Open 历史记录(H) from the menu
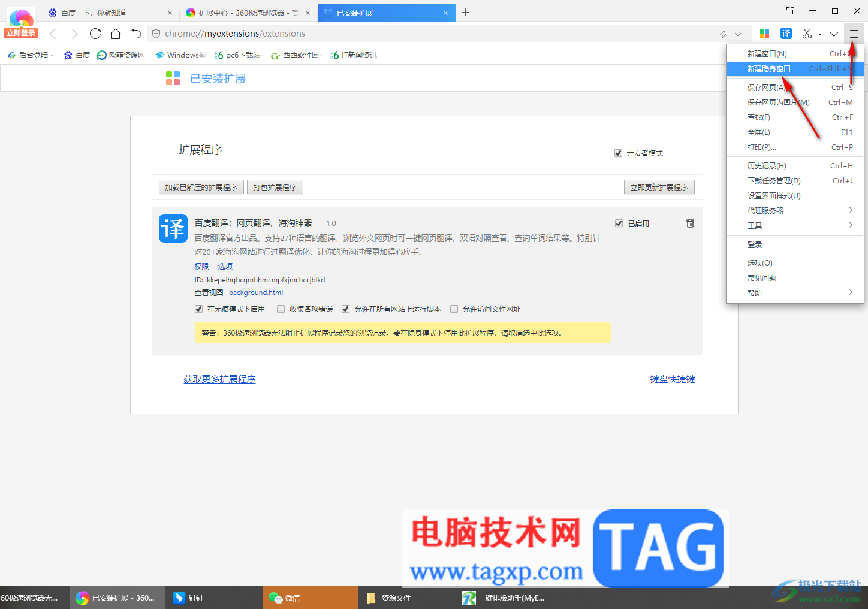This screenshot has width=868, height=609. pos(795,166)
